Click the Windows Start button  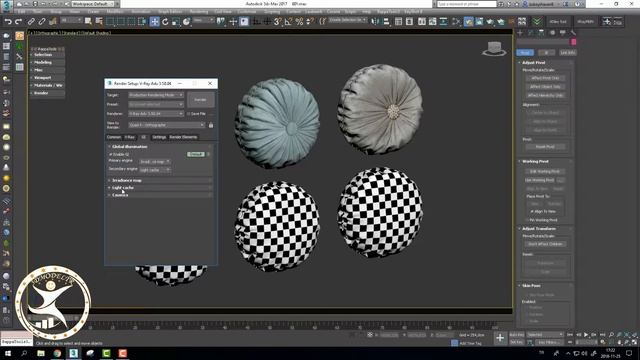8,353
